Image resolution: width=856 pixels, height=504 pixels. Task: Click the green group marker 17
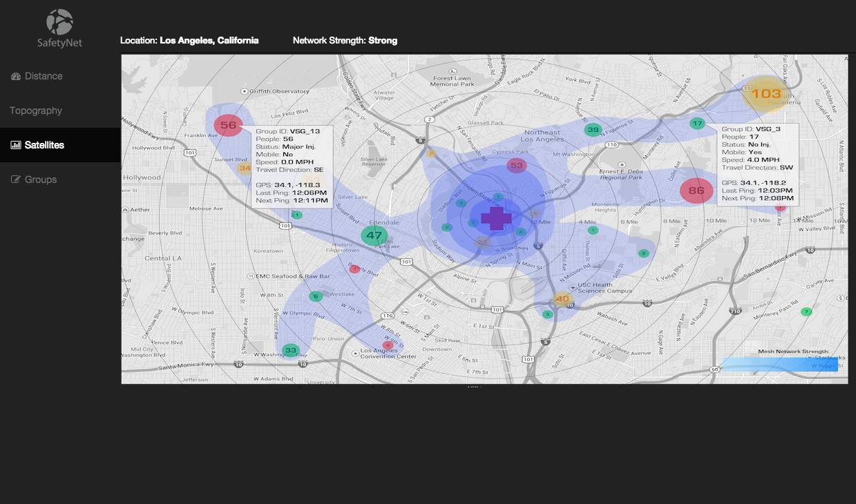coord(697,124)
